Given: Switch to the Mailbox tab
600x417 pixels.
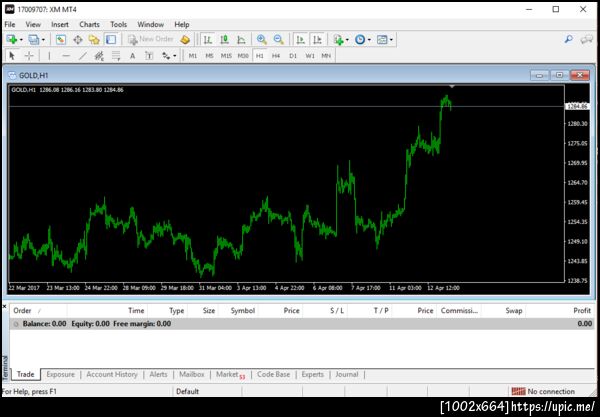Looking at the screenshot, I should click(192, 375).
